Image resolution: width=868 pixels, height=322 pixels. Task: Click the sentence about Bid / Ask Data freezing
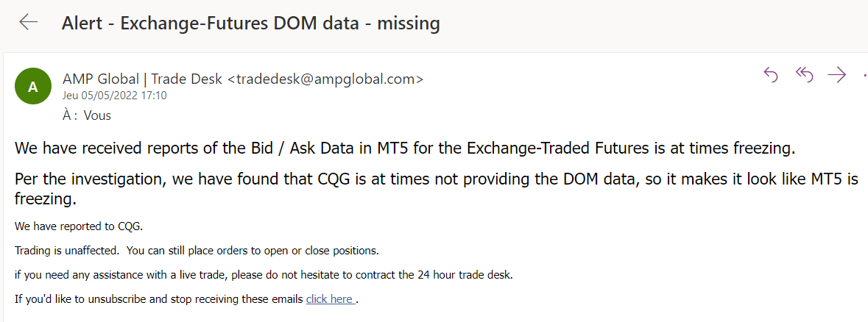(405, 148)
